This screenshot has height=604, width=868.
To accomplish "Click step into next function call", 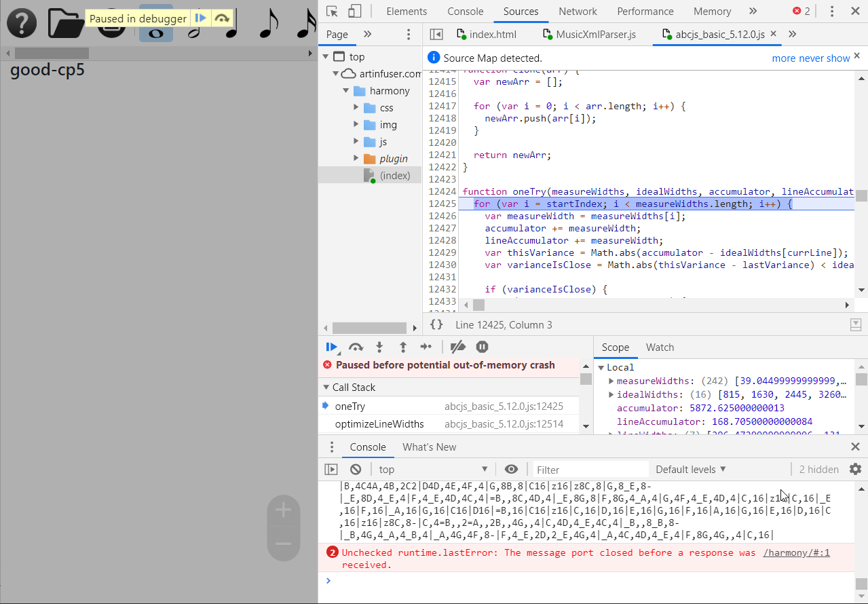I will pos(379,347).
